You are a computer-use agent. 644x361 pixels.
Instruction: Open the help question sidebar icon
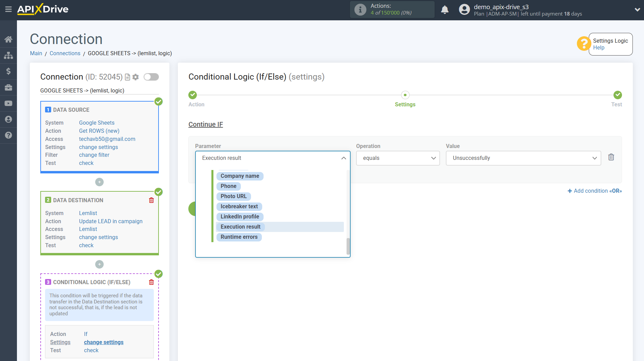click(8, 135)
